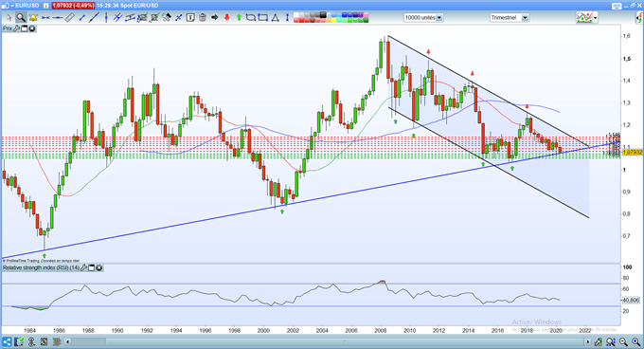Select the cursor pointer tool
The image size is (644, 349).
click(x=9, y=18)
